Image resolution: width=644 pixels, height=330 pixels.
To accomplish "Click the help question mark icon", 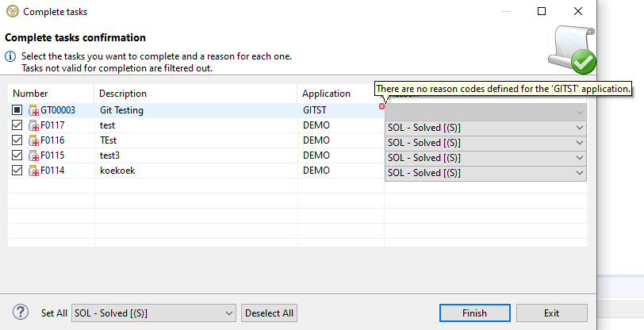I will pos(21,313).
